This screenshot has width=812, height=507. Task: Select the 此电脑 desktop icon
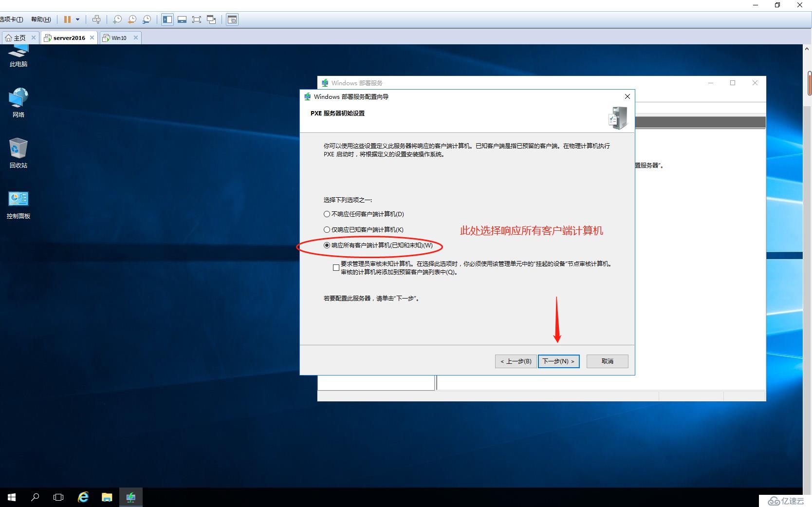[18, 56]
